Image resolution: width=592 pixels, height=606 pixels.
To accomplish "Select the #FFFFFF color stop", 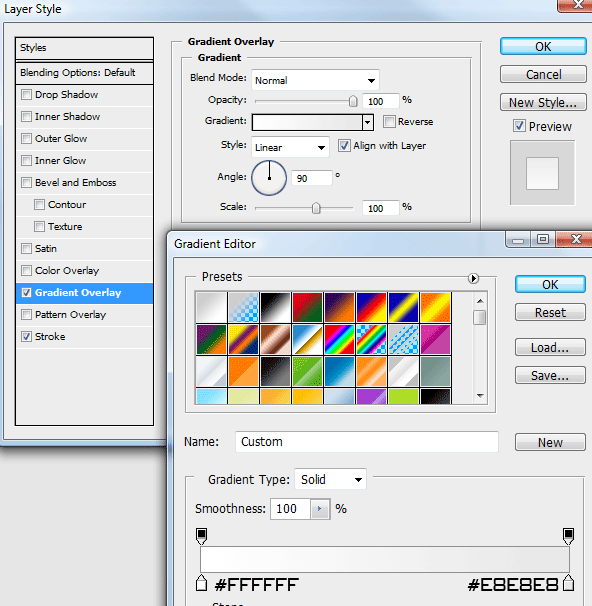I will point(201,583).
